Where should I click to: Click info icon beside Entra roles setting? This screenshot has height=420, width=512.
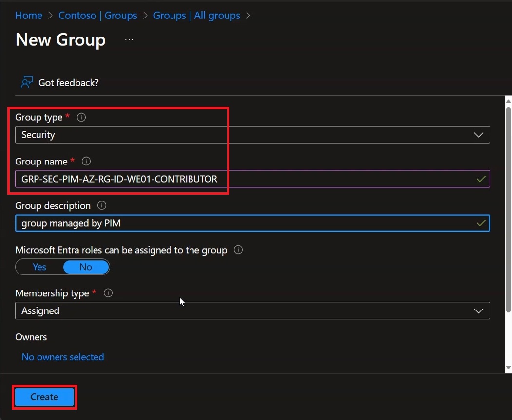pos(238,250)
